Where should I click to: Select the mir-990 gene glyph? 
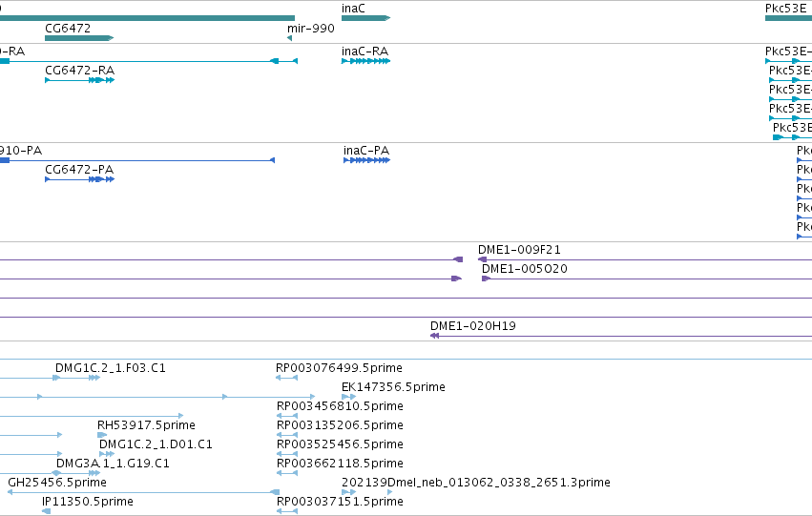pyautogui.click(x=289, y=38)
